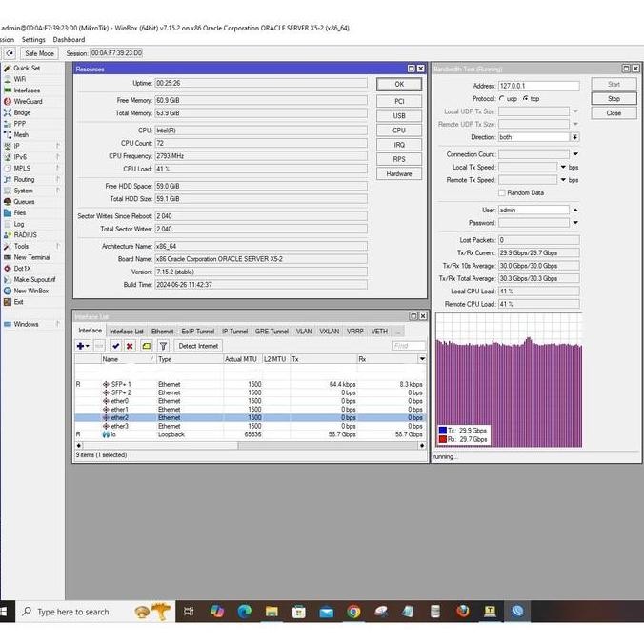This screenshot has width=644, height=644.
Task: Expand the Connection Count field arrow
Action: [x=575, y=154]
